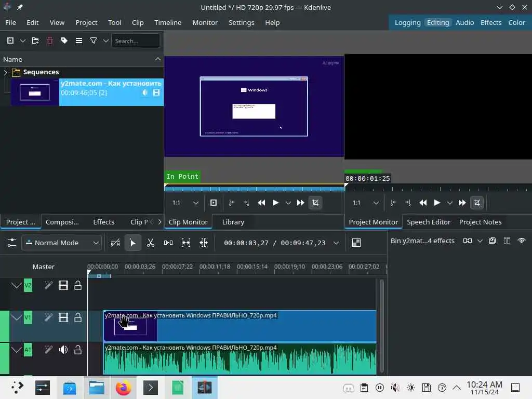Open timeline track settings sliders icon
Viewport: 532px width, 399px height.
click(x=11, y=243)
